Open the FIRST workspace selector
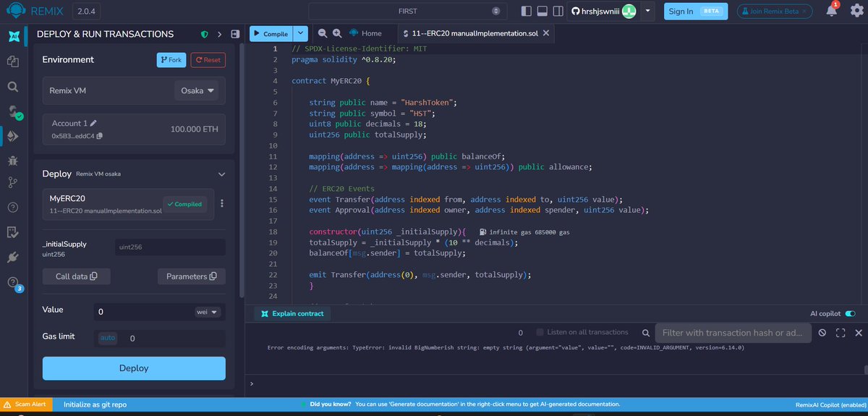Screen dimensions: 868x416 [407, 12]
